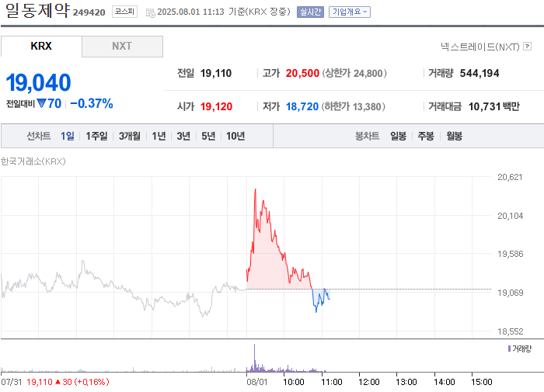Click the tallest purple volume bar
Screen dimensions: 544x392
tap(254, 358)
